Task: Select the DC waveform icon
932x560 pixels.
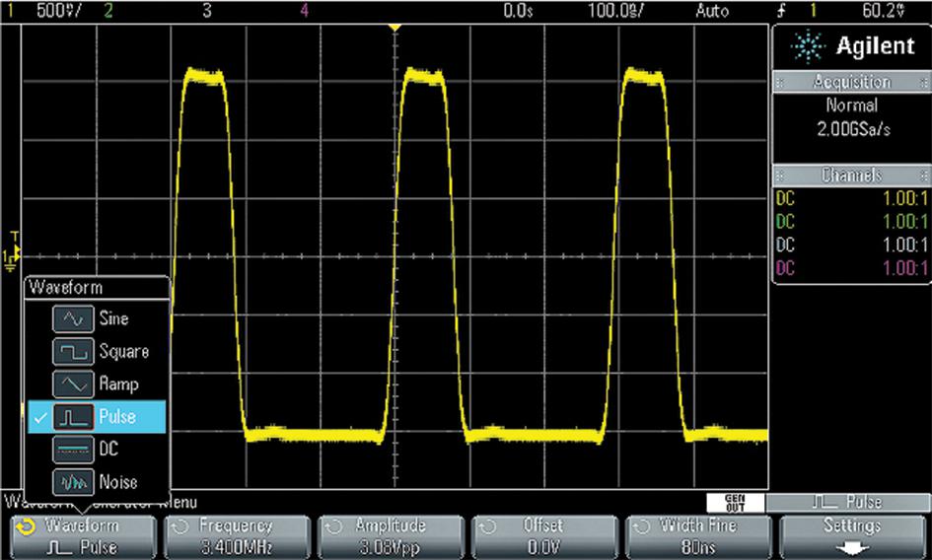Action: [73, 450]
